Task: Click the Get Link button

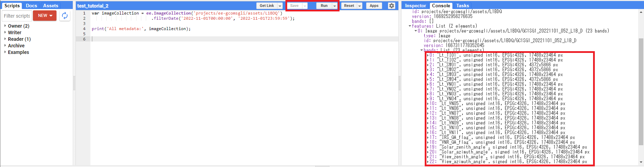Action: click(266, 6)
